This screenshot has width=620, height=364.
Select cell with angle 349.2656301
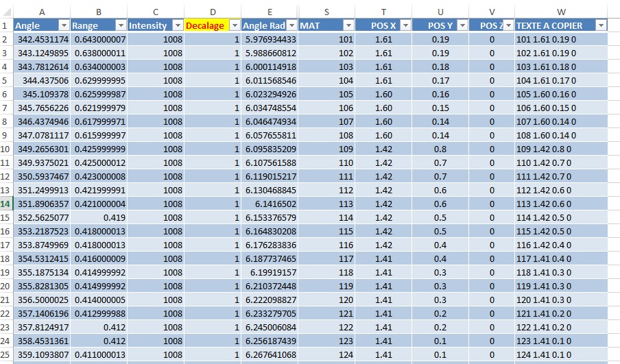tap(42, 149)
